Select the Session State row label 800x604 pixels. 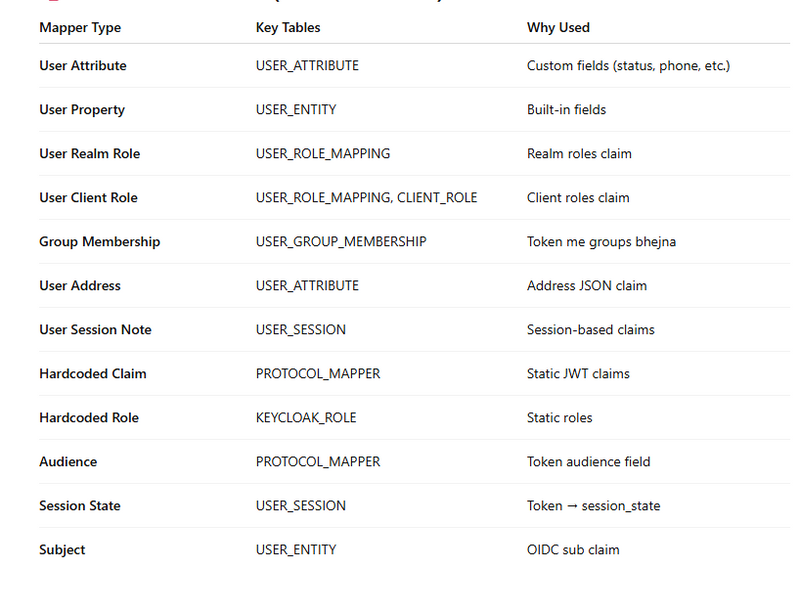click(79, 506)
